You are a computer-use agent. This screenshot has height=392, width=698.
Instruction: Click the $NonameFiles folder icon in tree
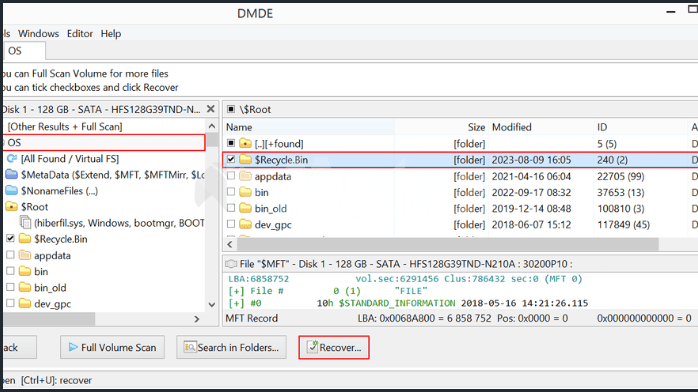tap(11, 190)
